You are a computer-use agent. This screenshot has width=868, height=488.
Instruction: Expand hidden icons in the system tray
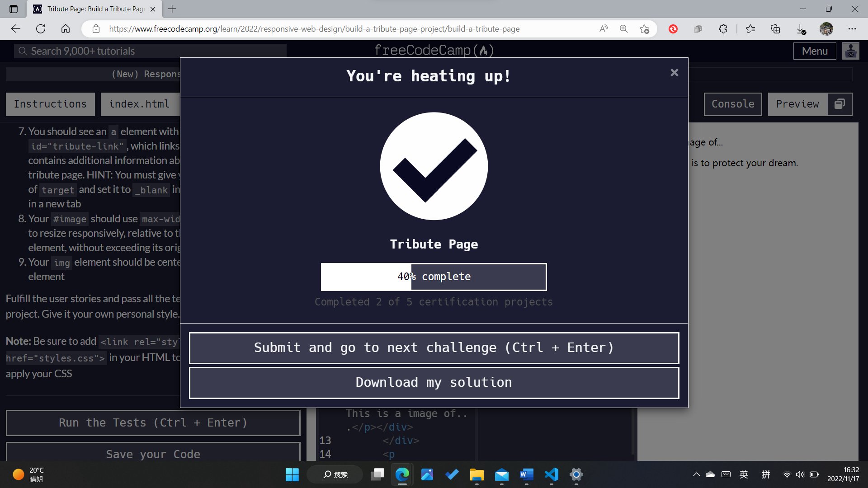(x=696, y=475)
